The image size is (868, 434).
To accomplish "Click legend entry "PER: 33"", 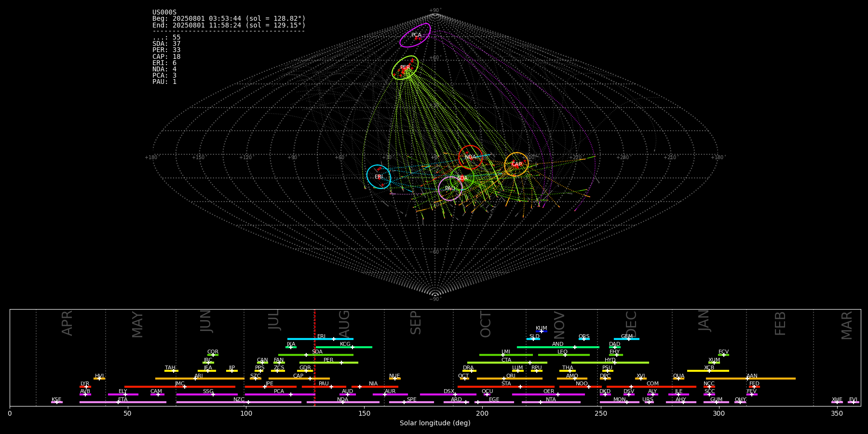I will click(x=166, y=50).
